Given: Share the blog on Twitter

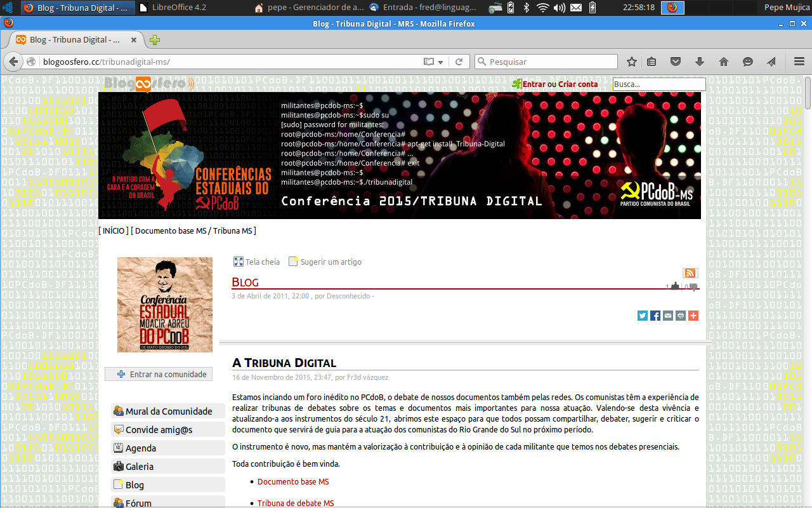Looking at the screenshot, I should (643, 316).
